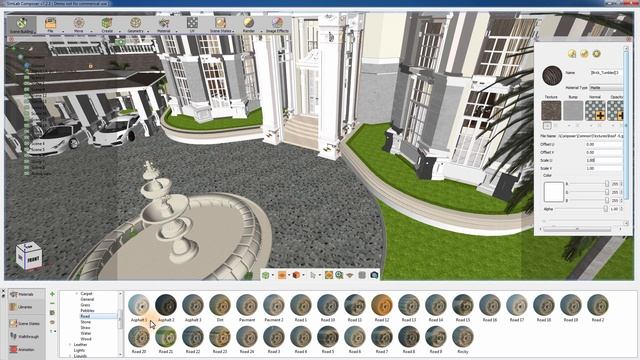Click the magnifier zoom icon in viewport toolbar
Viewport: 640px width, 360px height.
[339, 275]
